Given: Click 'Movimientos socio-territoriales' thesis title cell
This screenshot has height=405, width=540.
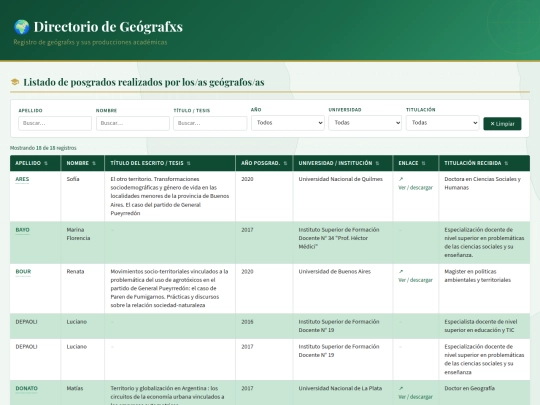Looking at the screenshot, I should (169, 288).
